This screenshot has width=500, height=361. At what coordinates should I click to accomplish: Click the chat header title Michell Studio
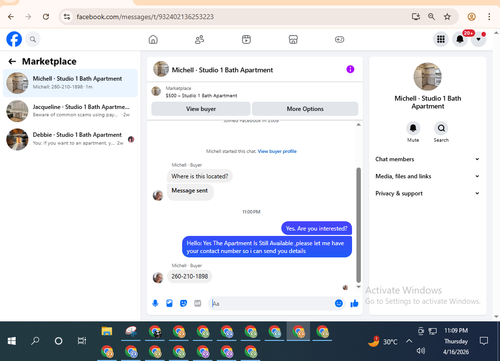(x=222, y=70)
